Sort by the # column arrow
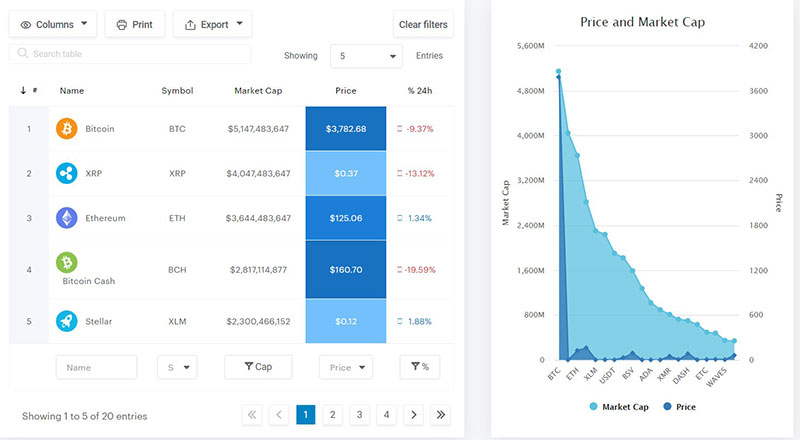The image size is (800, 440). [23, 90]
